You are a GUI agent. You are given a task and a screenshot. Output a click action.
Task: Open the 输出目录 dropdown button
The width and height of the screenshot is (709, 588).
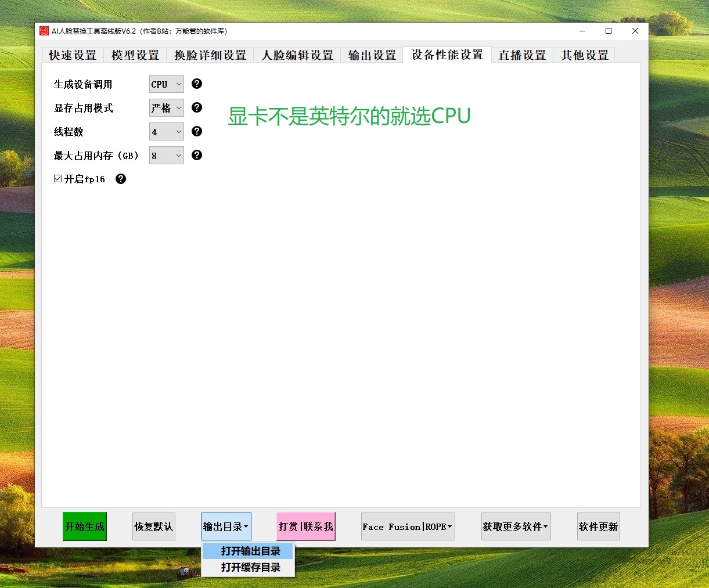[226, 526]
